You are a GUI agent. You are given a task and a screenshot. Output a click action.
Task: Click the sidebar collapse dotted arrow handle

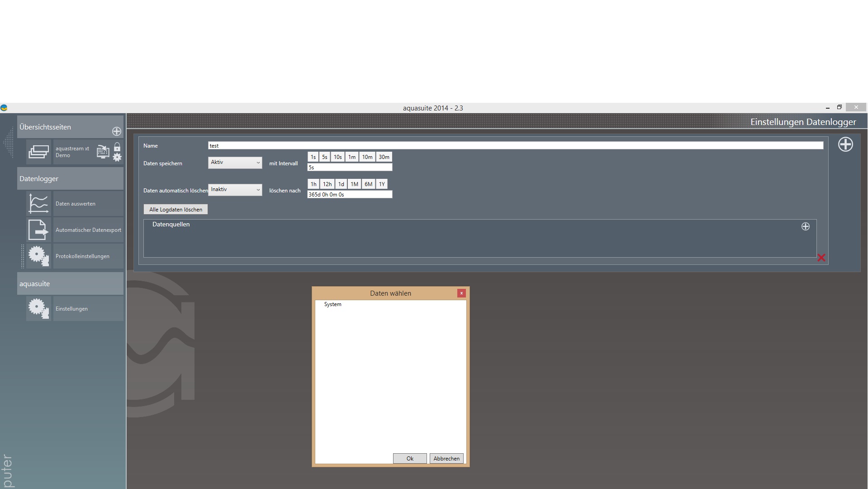[8, 143]
